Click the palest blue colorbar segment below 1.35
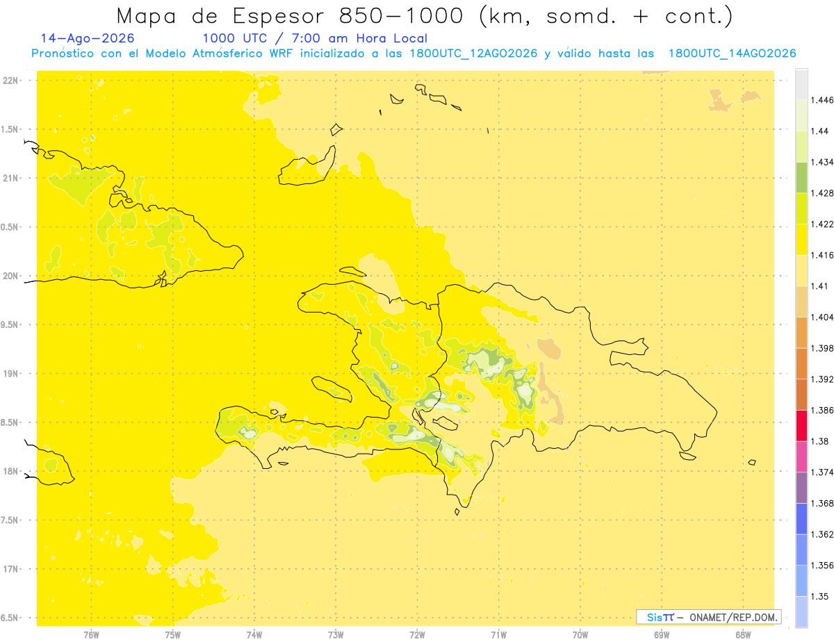Viewport: 834px width, 644px height. pos(801,612)
